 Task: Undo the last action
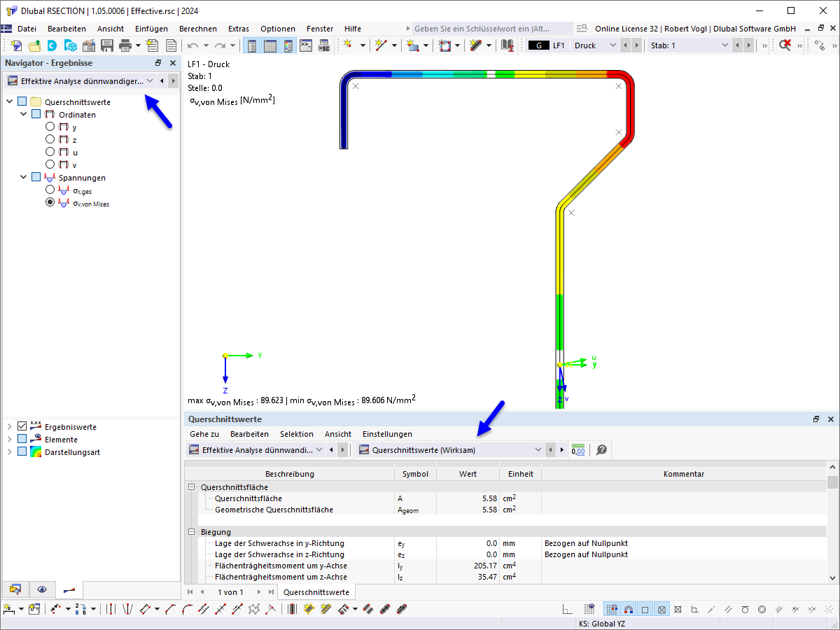(x=193, y=45)
